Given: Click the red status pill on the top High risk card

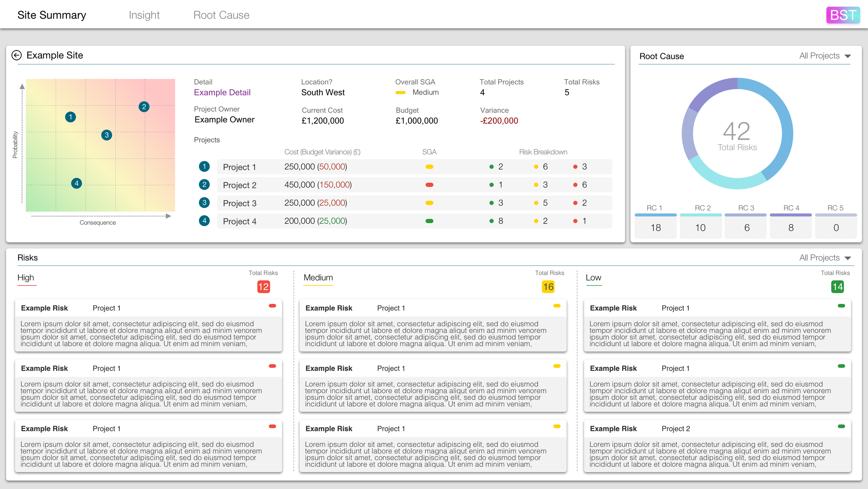Looking at the screenshot, I should (273, 306).
